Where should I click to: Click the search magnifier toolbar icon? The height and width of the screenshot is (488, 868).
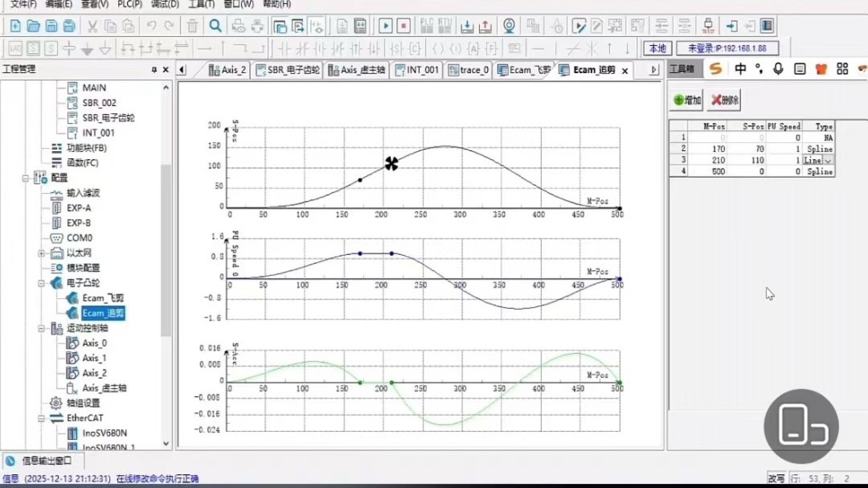point(215,26)
